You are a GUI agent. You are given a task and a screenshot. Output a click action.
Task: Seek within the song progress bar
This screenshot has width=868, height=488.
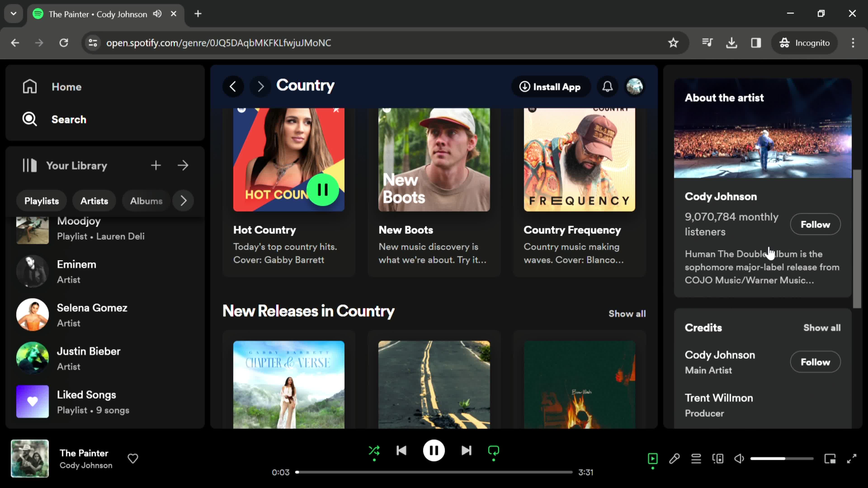pyautogui.click(x=434, y=472)
